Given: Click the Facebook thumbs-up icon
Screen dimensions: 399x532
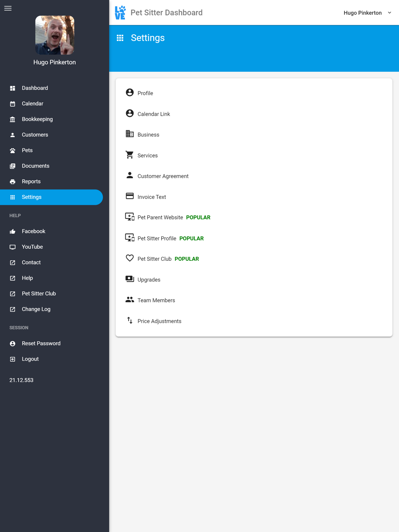Looking at the screenshot, I should (x=13, y=231).
